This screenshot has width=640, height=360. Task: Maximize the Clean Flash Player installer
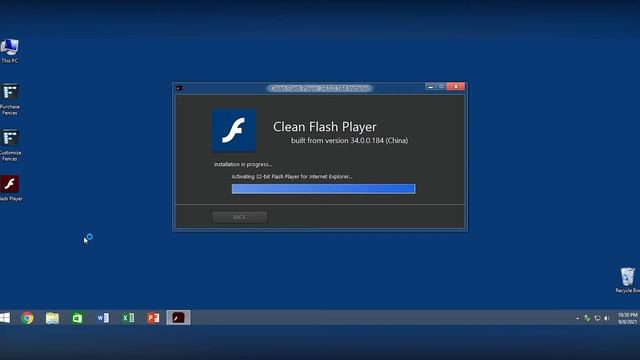(441, 87)
